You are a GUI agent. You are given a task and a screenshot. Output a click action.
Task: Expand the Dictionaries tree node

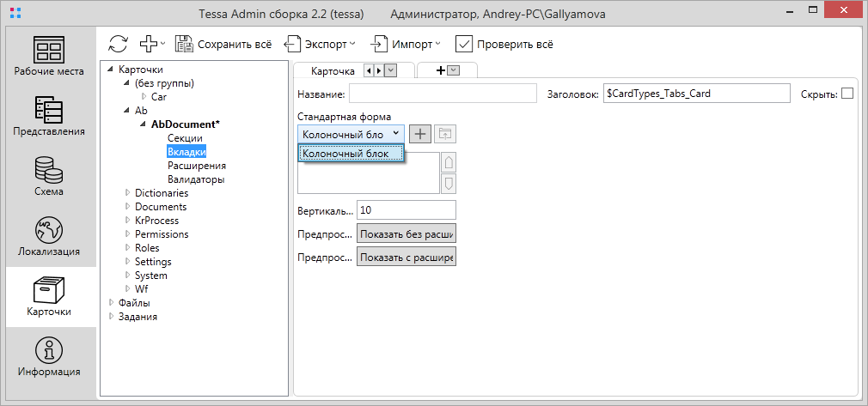(128, 193)
